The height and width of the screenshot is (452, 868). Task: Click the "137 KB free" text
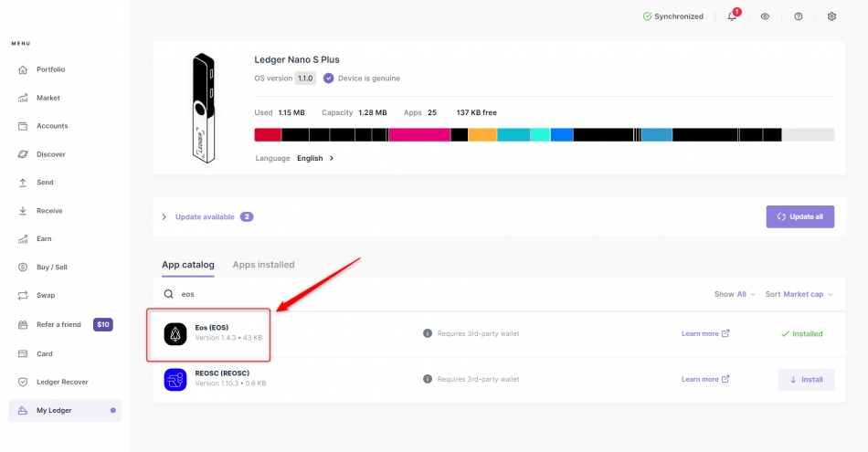[477, 113]
